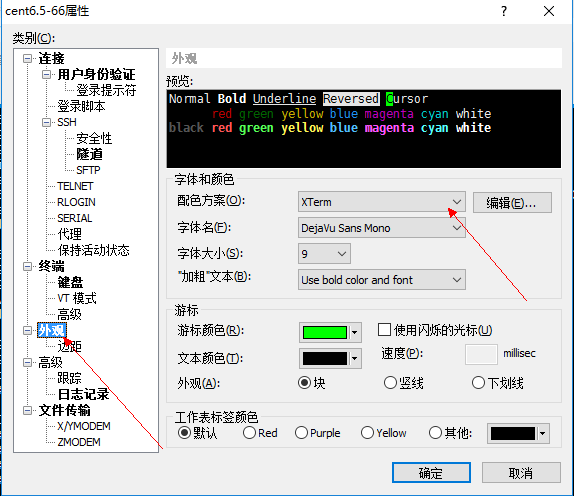Click the 编辑(E)... button
Screen dimensions: 574x496
pos(512,202)
